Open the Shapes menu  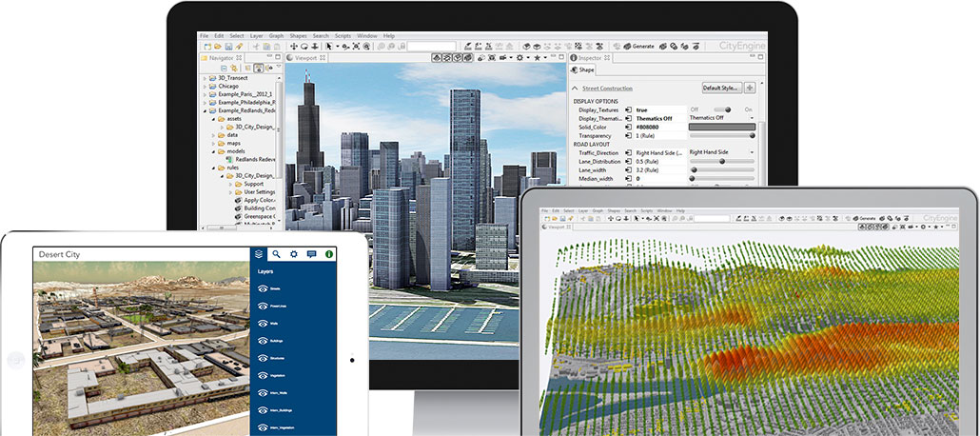[301, 35]
